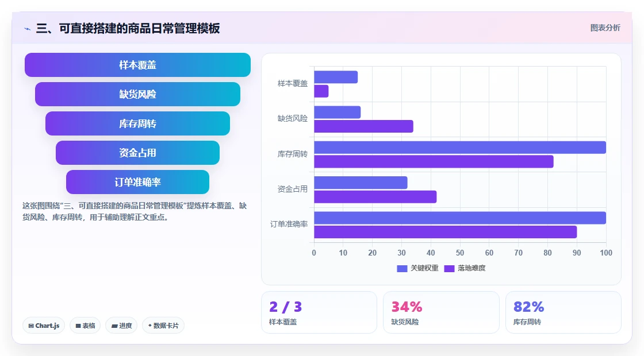
Task: Click 库存周转 关键权重 bar in chart
Action: pos(460,148)
